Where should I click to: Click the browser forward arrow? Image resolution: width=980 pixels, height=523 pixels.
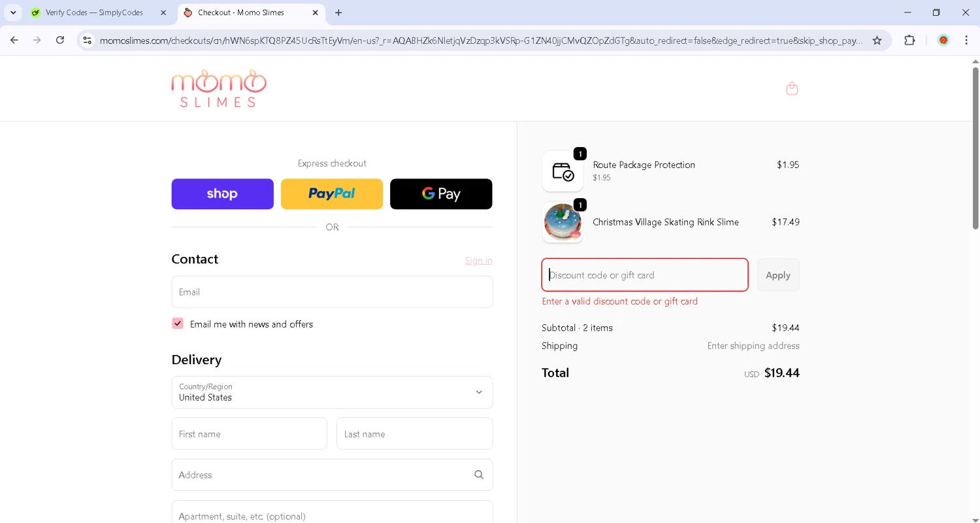pyautogui.click(x=37, y=41)
